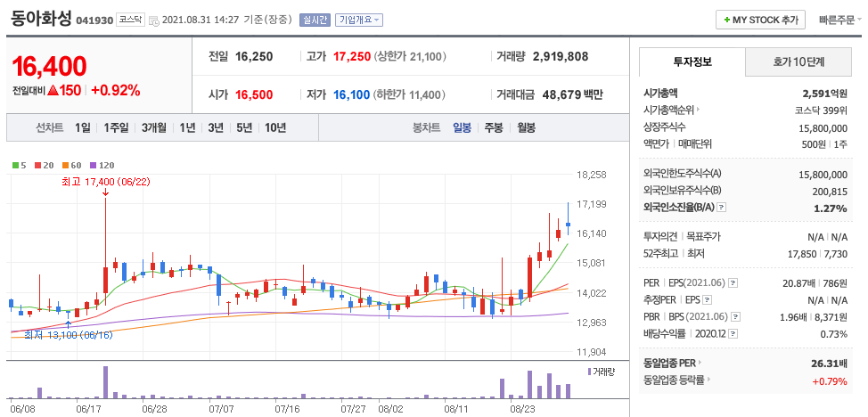Select the 3개월 line chart period
This screenshot has height=417, width=868.
[x=153, y=128]
